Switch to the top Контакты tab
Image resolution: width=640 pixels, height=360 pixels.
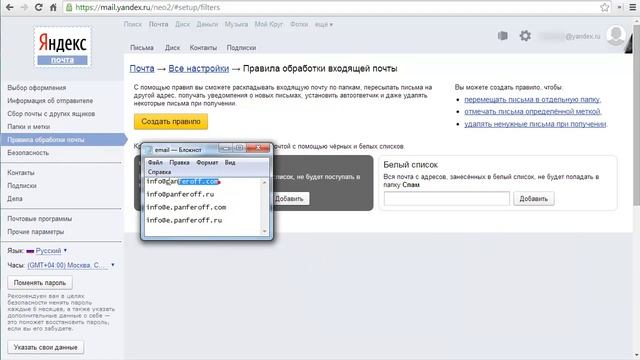tap(203, 48)
